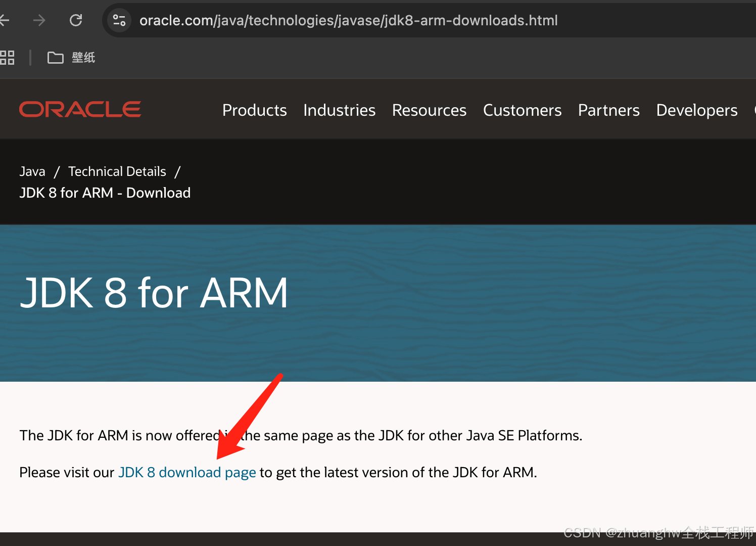Click the sentence about JDK for ARM offering
This screenshot has height=546, width=756.
pyautogui.click(x=301, y=435)
